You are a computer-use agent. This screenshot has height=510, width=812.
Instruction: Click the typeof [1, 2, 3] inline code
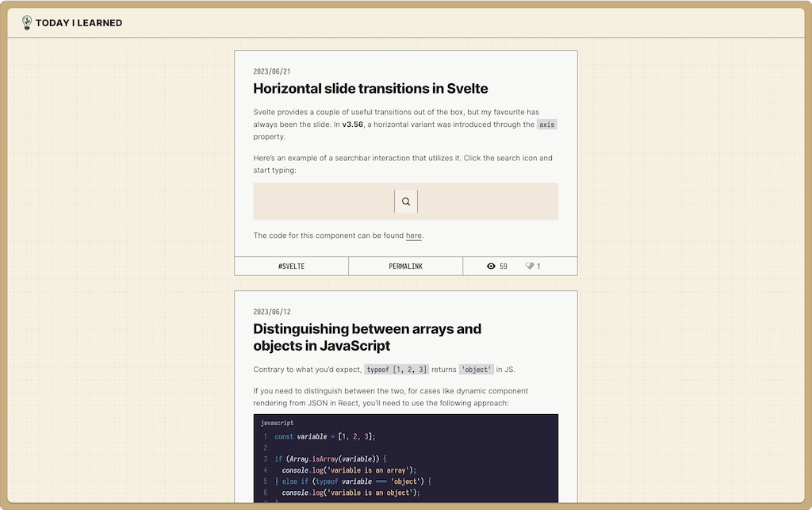pyautogui.click(x=395, y=369)
